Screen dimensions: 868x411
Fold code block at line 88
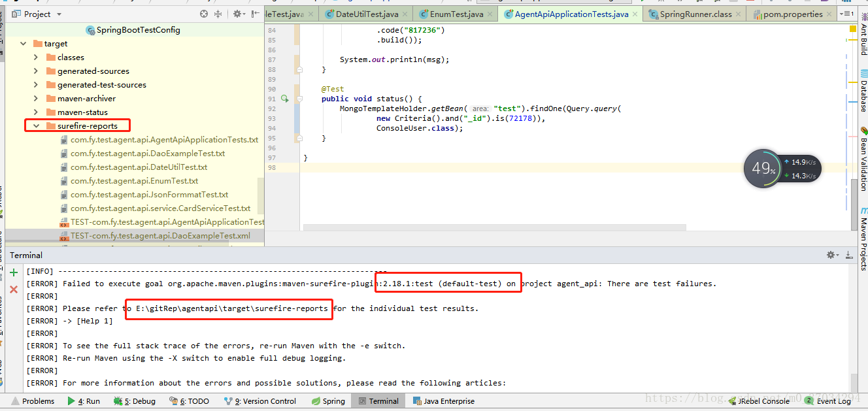(299, 69)
